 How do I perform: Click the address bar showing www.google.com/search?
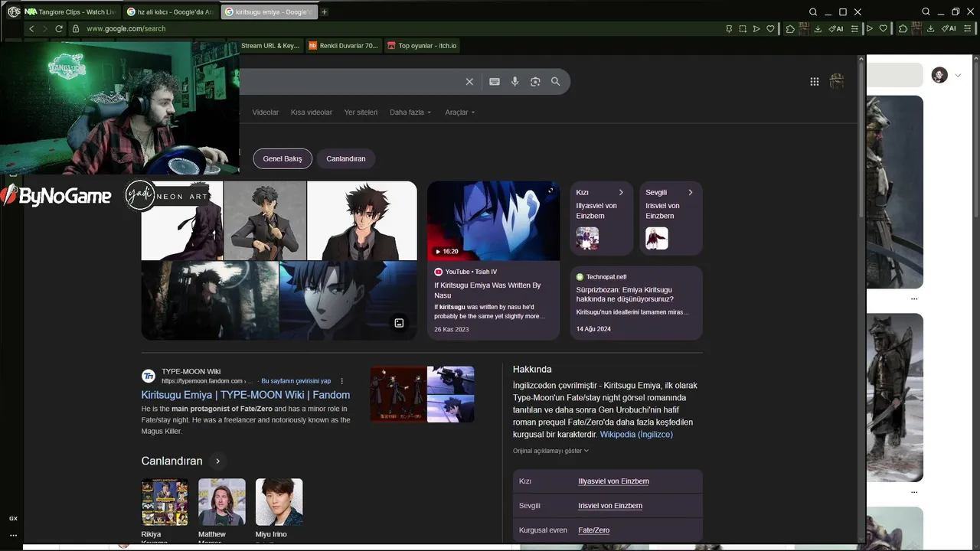pyautogui.click(x=398, y=28)
